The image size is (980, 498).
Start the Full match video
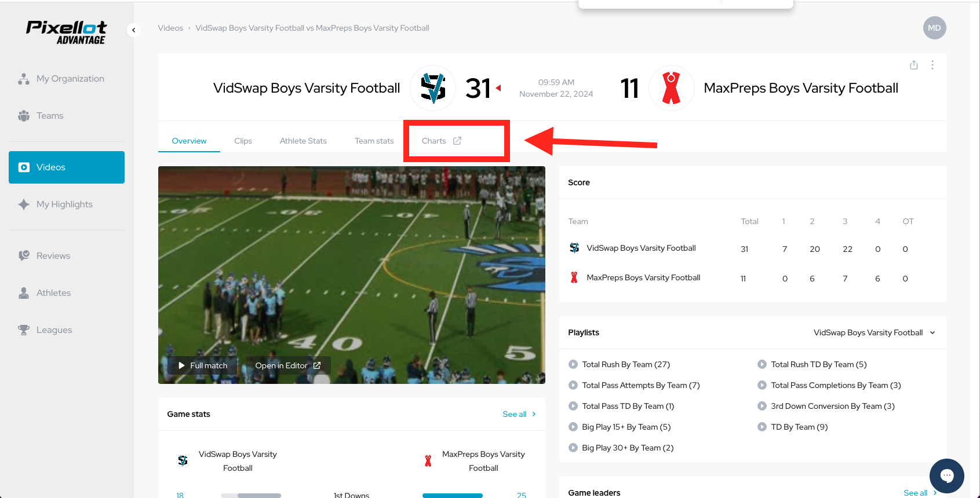pos(203,365)
